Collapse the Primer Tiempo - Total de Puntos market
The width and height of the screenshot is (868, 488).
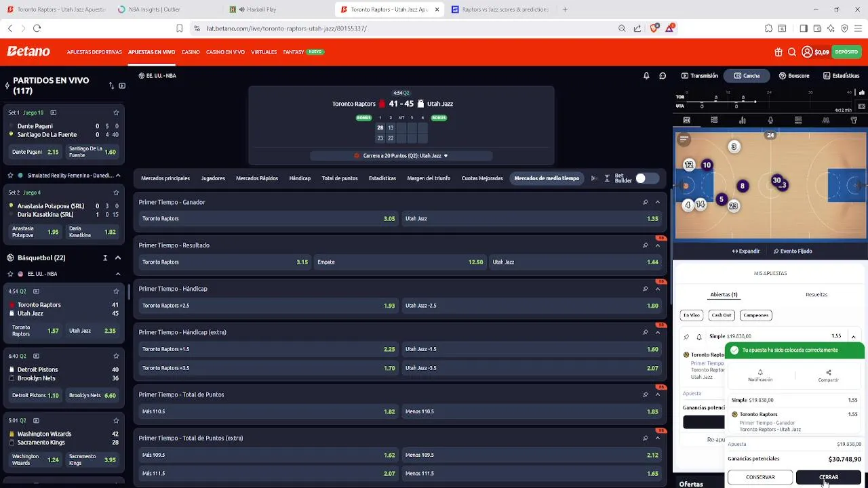[658, 394]
